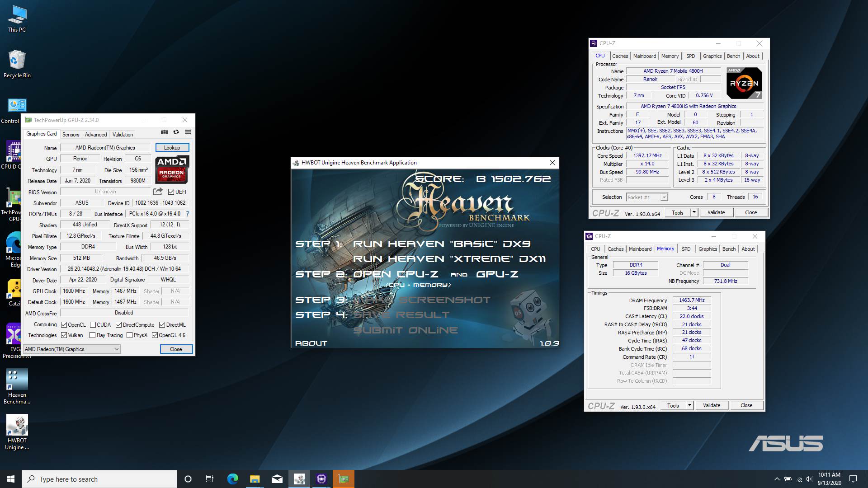
Task: Switch to Advanced tab in GPU-Z
Action: 96,134
